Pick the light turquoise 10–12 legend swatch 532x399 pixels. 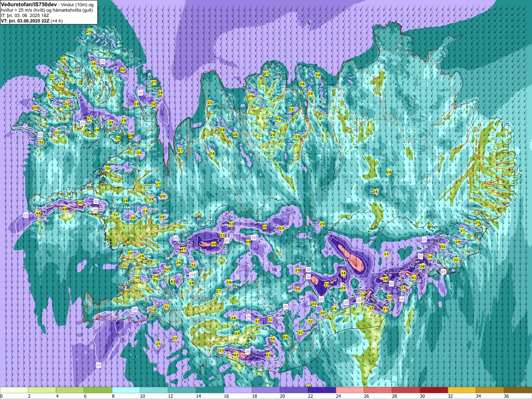[x=154, y=390]
